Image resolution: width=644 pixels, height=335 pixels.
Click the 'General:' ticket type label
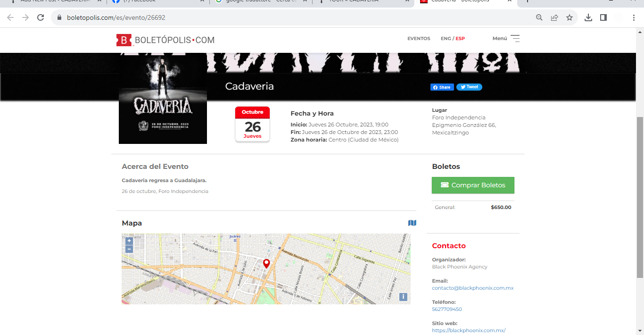tap(445, 207)
